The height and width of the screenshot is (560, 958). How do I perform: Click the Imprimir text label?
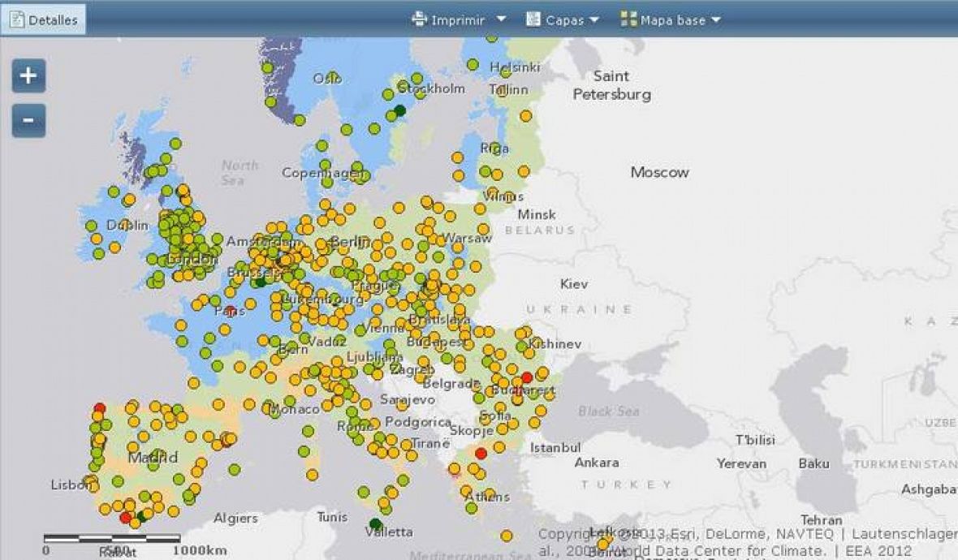click(459, 20)
